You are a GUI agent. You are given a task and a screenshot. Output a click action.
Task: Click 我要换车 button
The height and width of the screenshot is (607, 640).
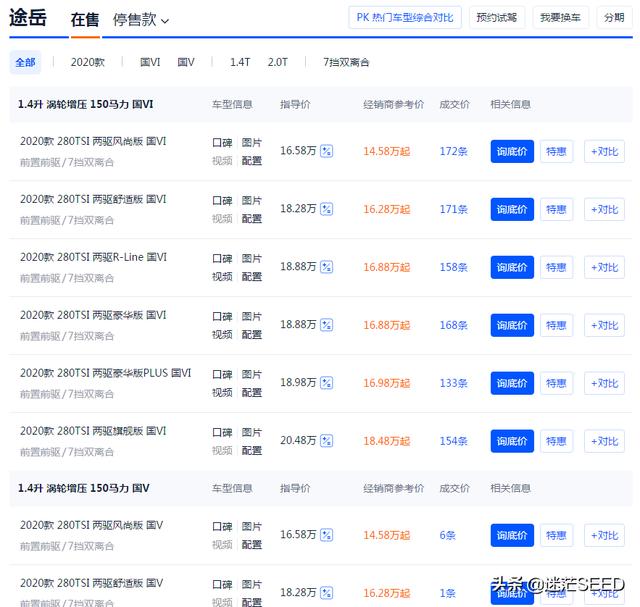560,18
